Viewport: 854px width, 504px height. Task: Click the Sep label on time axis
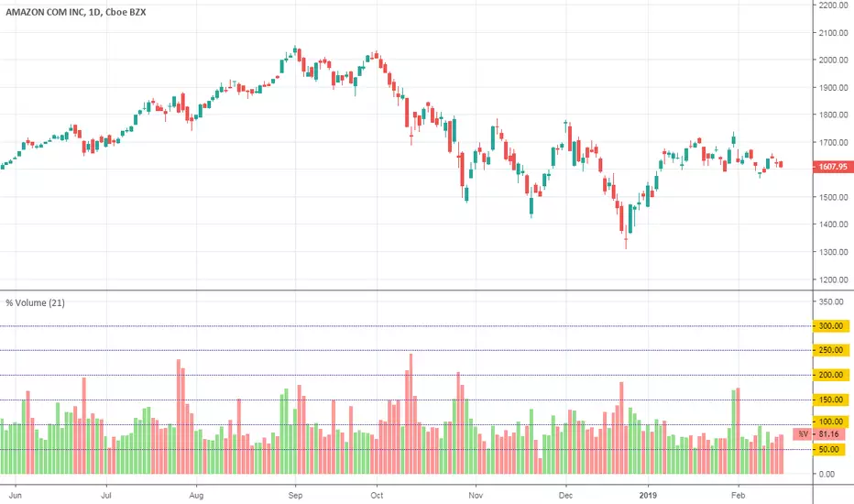coord(295,491)
